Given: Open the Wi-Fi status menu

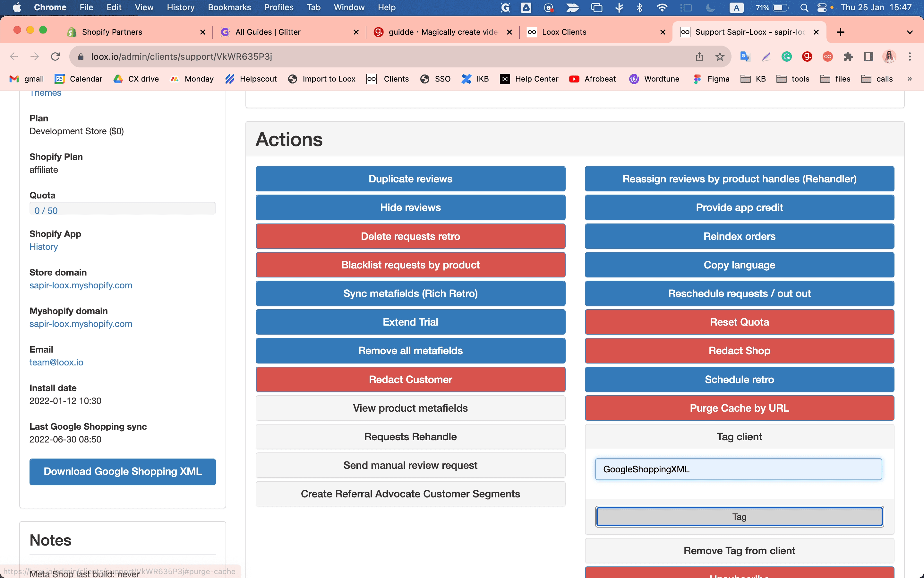Looking at the screenshot, I should point(662,8).
